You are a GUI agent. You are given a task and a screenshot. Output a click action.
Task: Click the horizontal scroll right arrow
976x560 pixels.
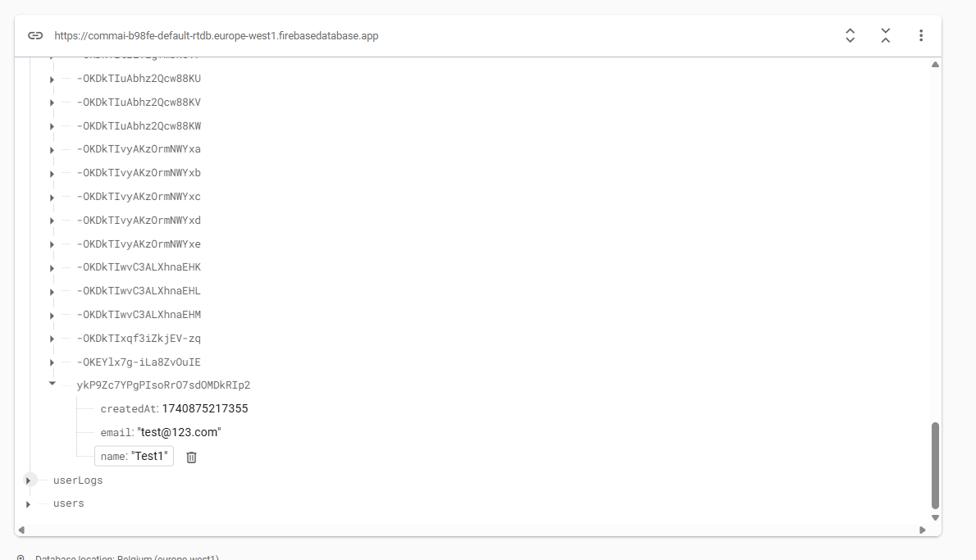923,530
